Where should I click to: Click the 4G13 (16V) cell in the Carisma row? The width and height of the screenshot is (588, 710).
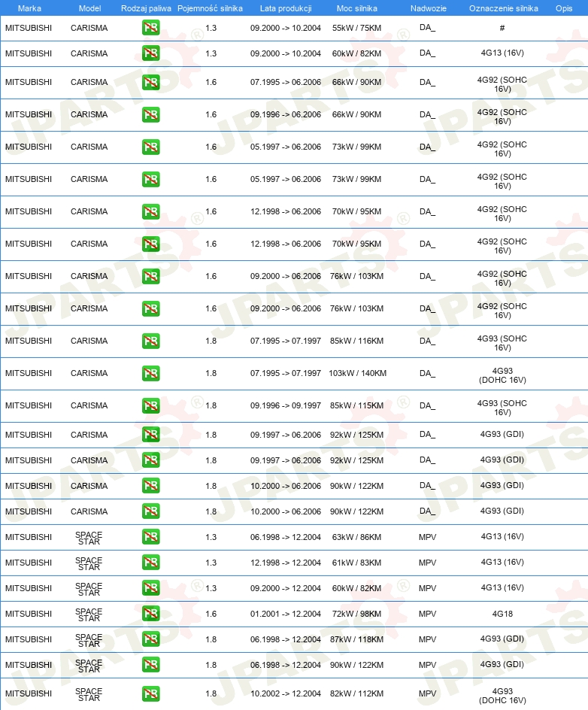(502, 53)
